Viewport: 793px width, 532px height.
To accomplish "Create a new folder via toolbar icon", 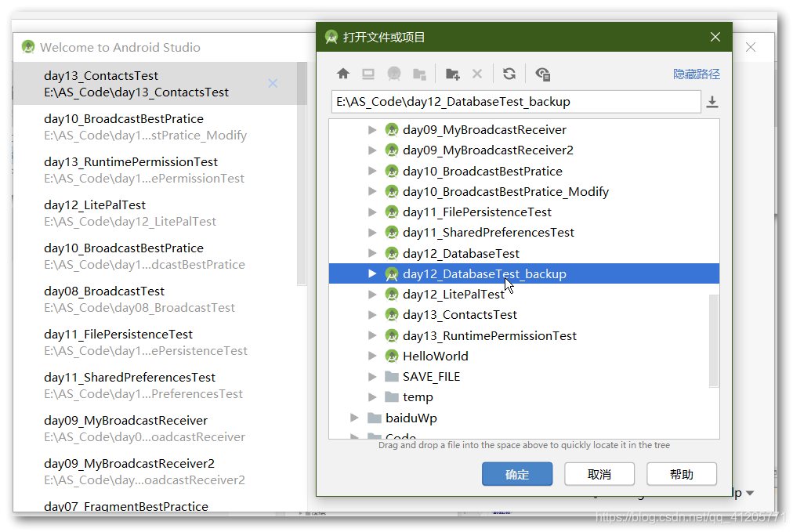I will [453, 74].
